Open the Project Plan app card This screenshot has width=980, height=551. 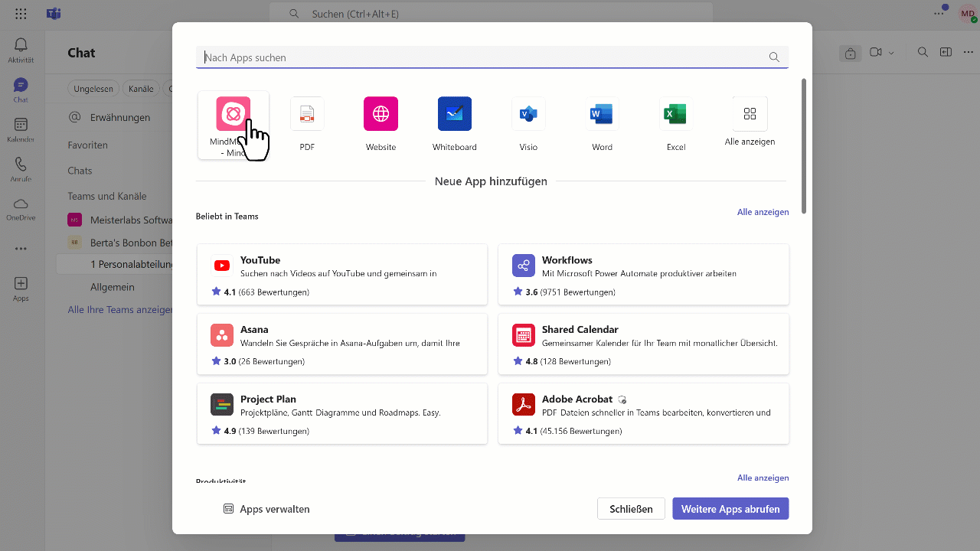(x=342, y=414)
